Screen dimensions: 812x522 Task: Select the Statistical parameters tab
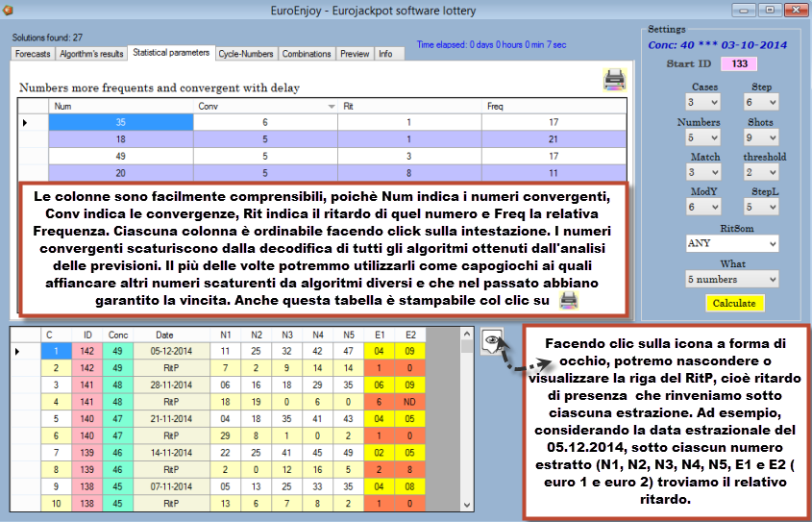pyautogui.click(x=171, y=53)
